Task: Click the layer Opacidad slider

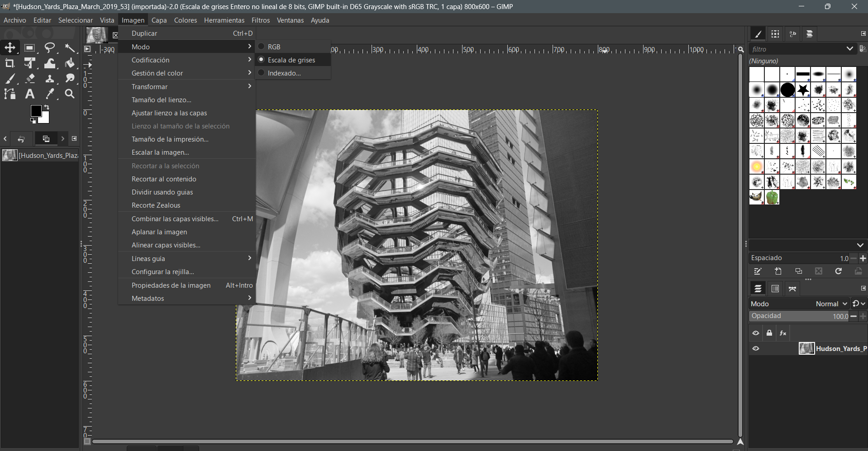Action: click(799, 316)
